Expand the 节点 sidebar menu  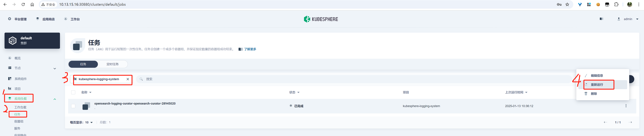pyautogui.click(x=55, y=68)
